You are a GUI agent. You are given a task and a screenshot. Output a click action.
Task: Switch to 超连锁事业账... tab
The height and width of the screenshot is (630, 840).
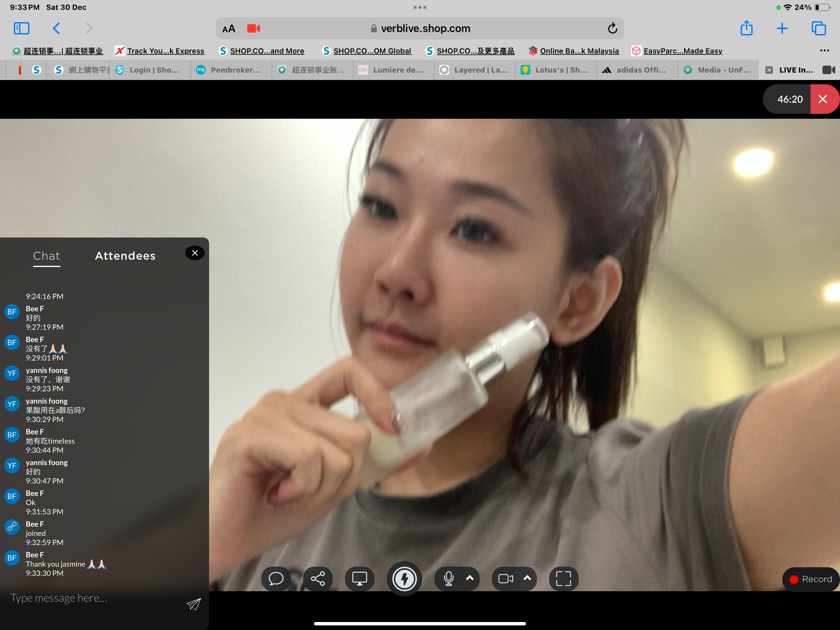(x=312, y=70)
